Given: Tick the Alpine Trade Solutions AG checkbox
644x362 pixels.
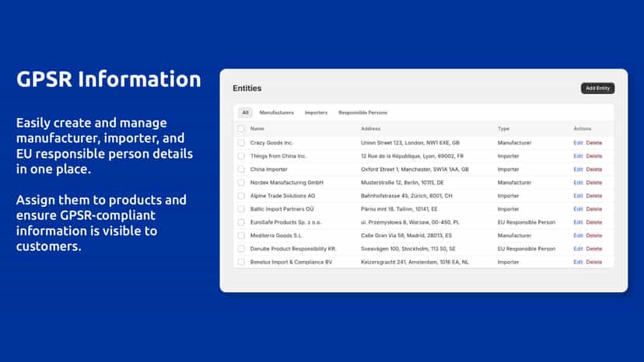Looking at the screenshot, I should [241, 196].
